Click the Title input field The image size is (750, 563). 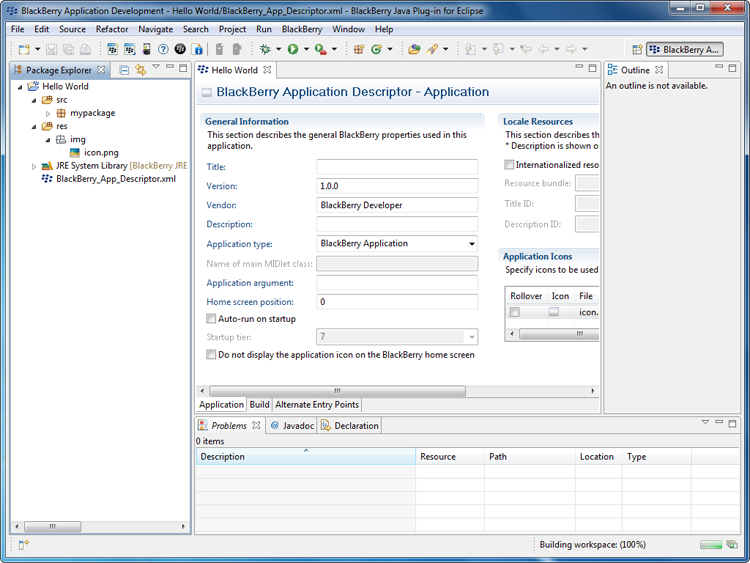(396, 167)
